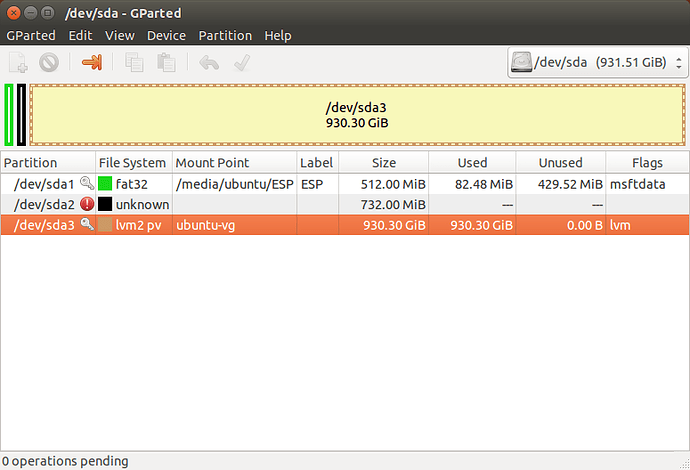The image size is (690, 470).
Task: Select the /dev/sda2 partition row
Action: pos(345,204)
